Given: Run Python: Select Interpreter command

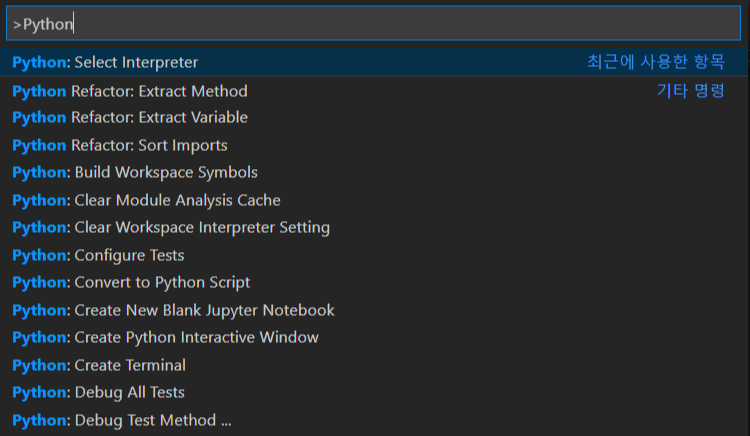Looking at the screenshot, I should pyautogui.click(x=105, y=62).
